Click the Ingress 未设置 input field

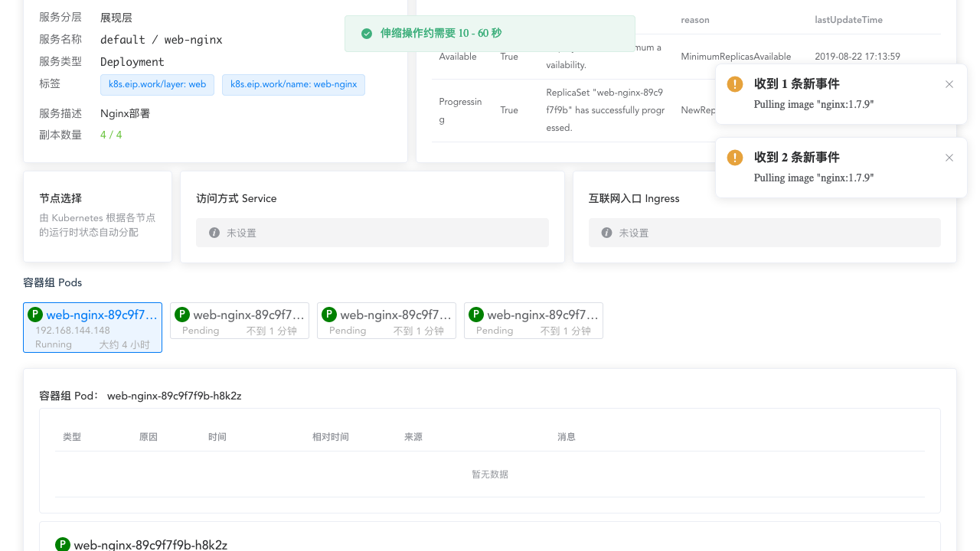point(764,233)
